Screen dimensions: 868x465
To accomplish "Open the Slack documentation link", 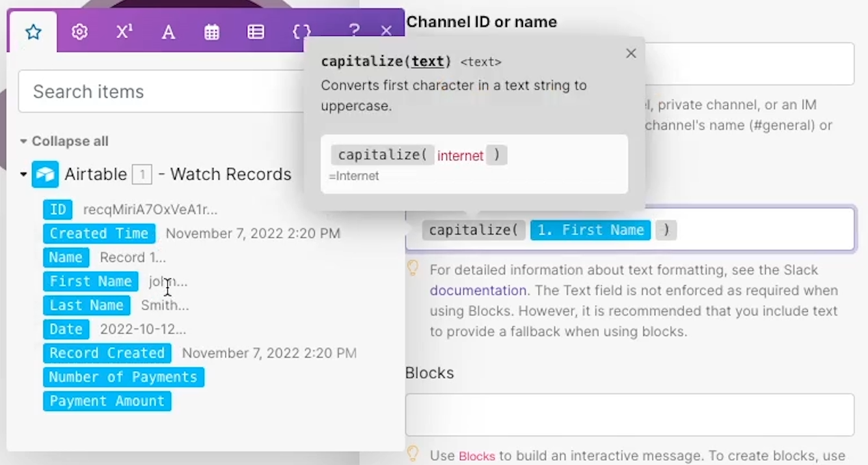I will coord(478,290).
